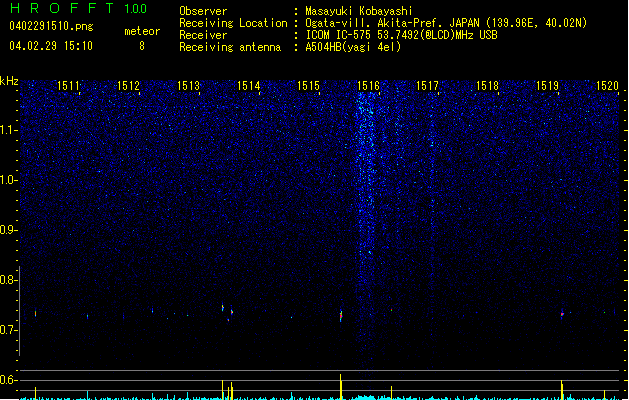Click the 1517 time axis marker
The width and height of the screenshot is (629, 400).
[427, 85]
